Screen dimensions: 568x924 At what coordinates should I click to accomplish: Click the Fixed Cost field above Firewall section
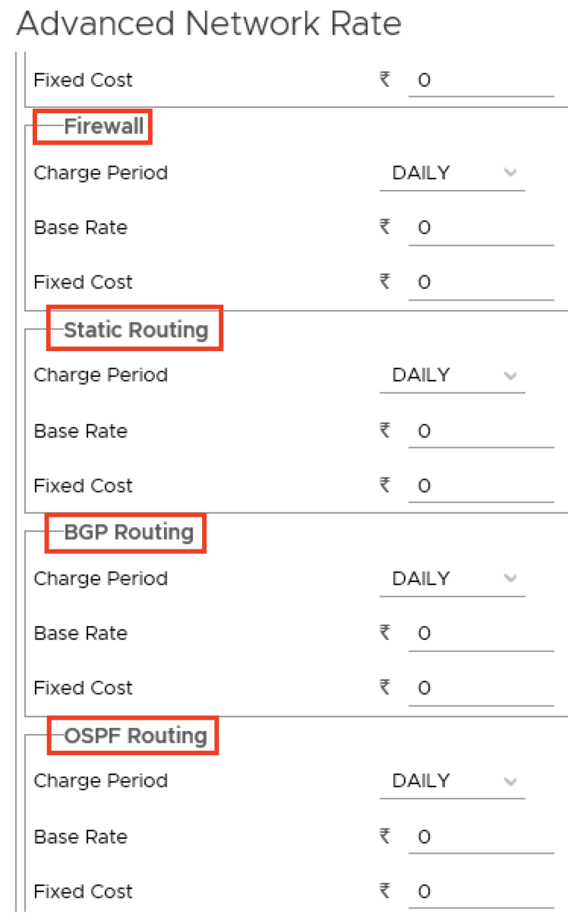point(481,81)
